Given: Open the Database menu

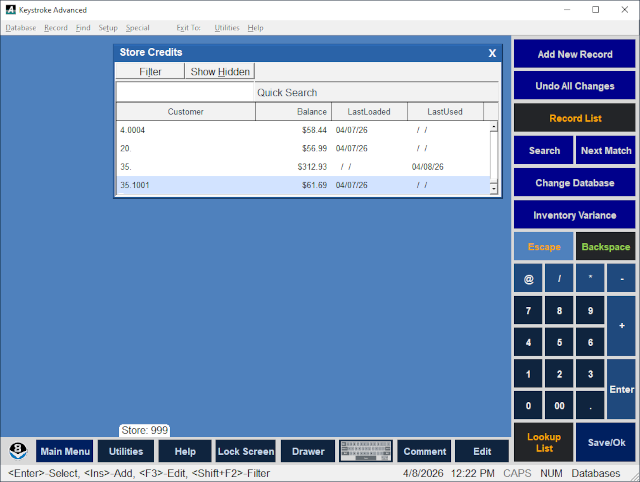Looking at the screenshot, I should (20, 28).
